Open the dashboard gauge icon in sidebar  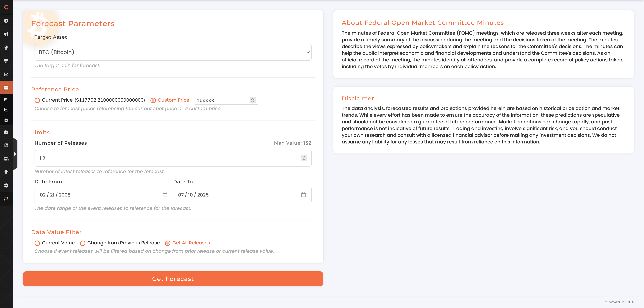coord(6,21)
